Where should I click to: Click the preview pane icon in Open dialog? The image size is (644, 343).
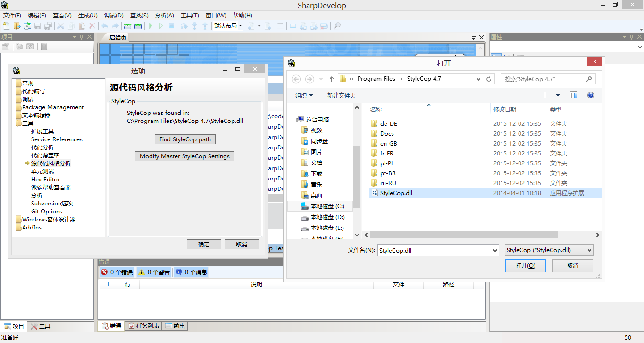(x=574, y=95)
